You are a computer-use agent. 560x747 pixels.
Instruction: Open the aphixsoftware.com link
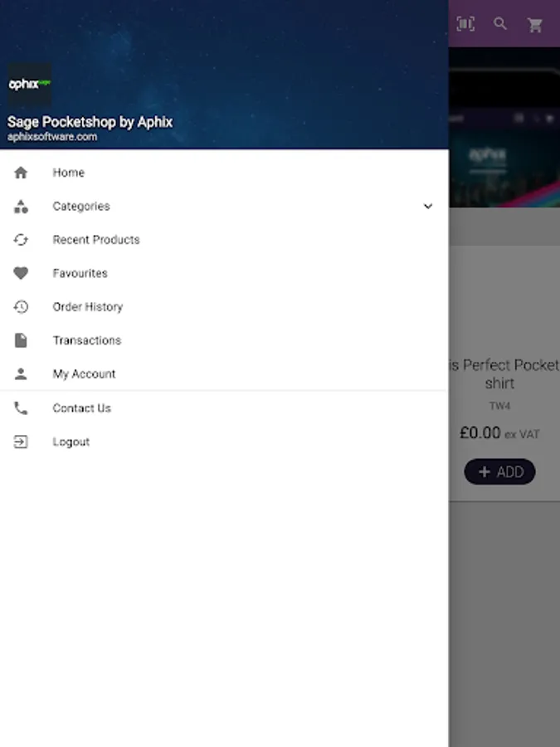coord(52,137)
